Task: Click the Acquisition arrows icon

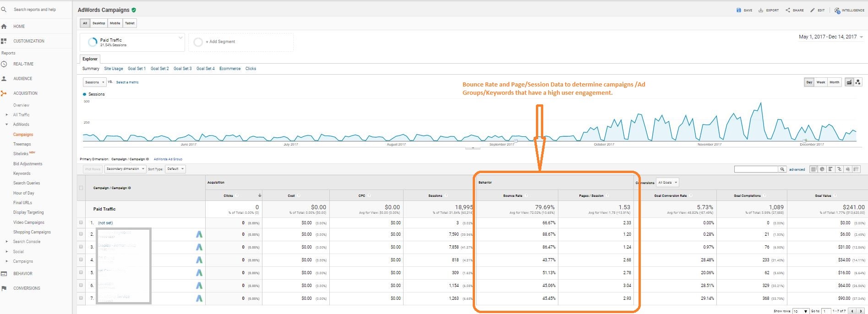Action: pyautogui.click(x=4, y=93)
